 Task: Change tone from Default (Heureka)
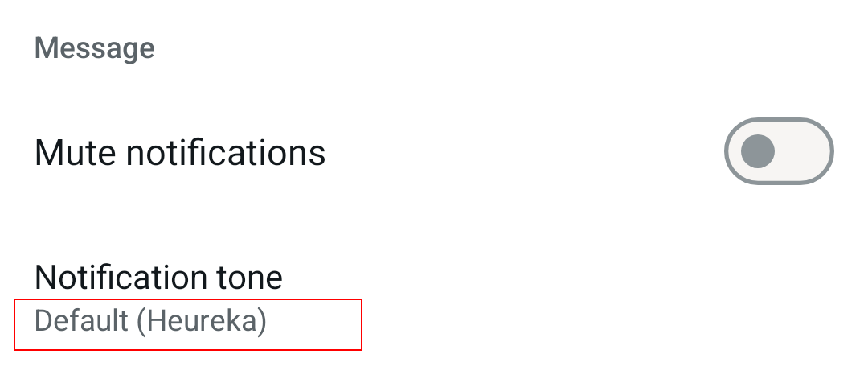click(x=150, y=322)
